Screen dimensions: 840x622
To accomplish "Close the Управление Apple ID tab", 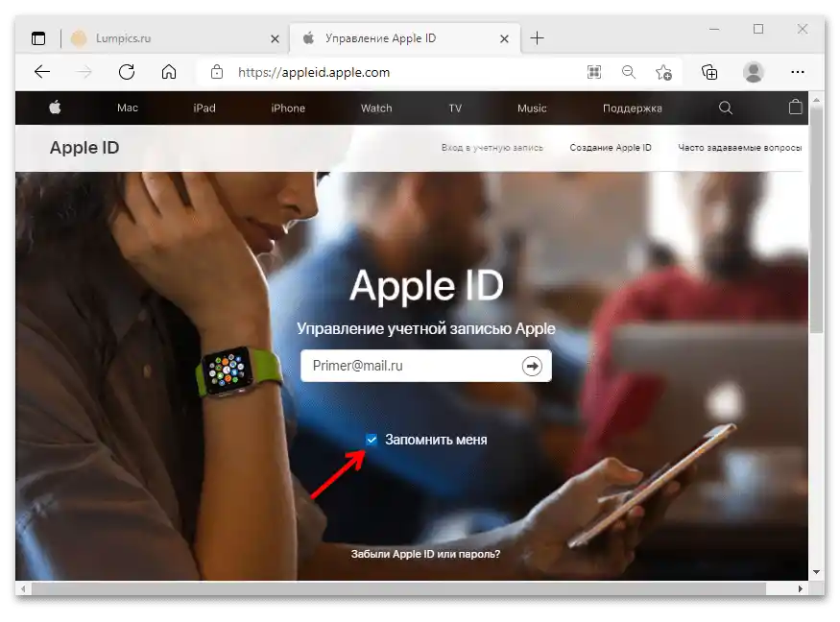I will point(504,39).
